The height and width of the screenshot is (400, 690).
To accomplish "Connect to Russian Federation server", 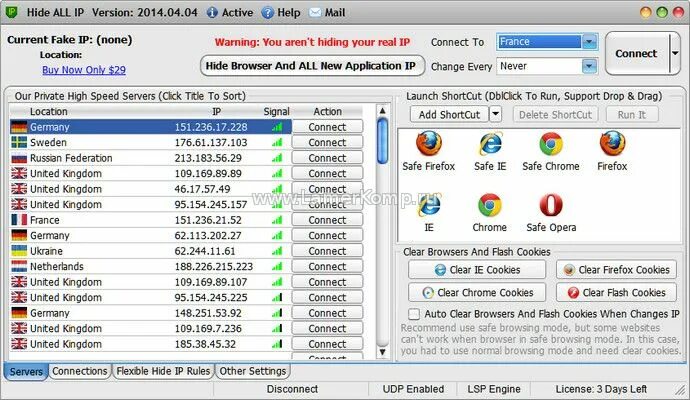I will pos(327,158).
